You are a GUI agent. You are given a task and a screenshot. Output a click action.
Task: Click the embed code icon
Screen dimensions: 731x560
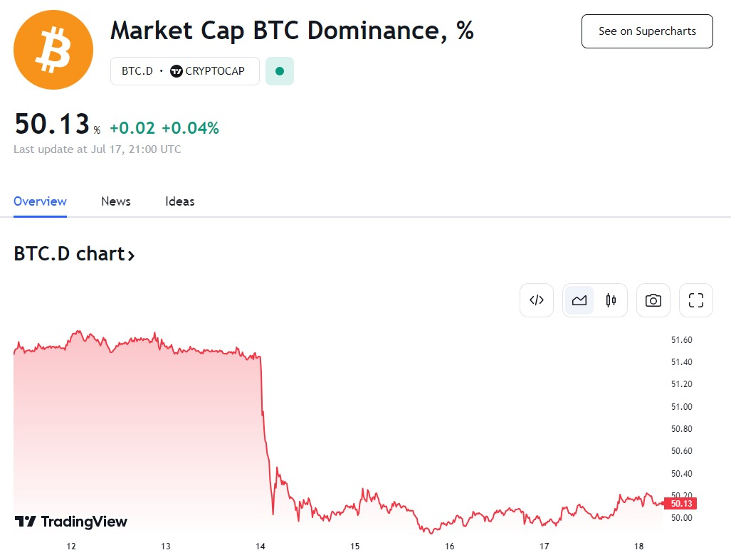coord(537,300)
